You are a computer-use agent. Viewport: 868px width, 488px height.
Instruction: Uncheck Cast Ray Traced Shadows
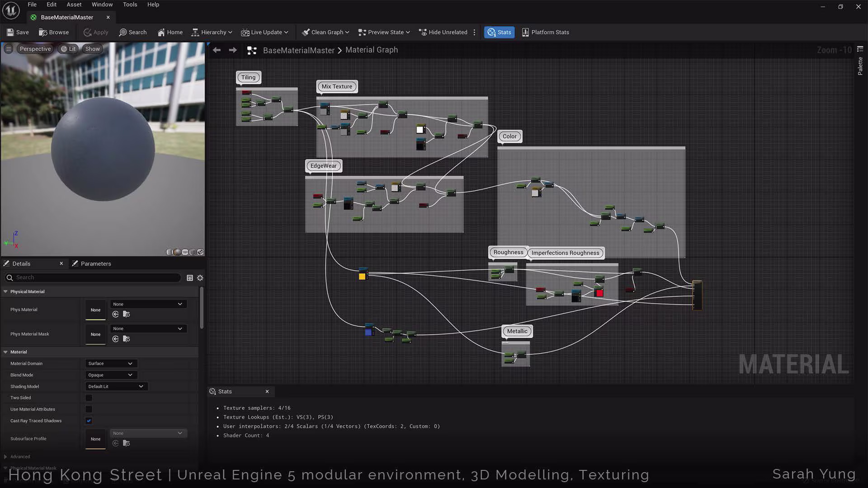pos(89,421)
